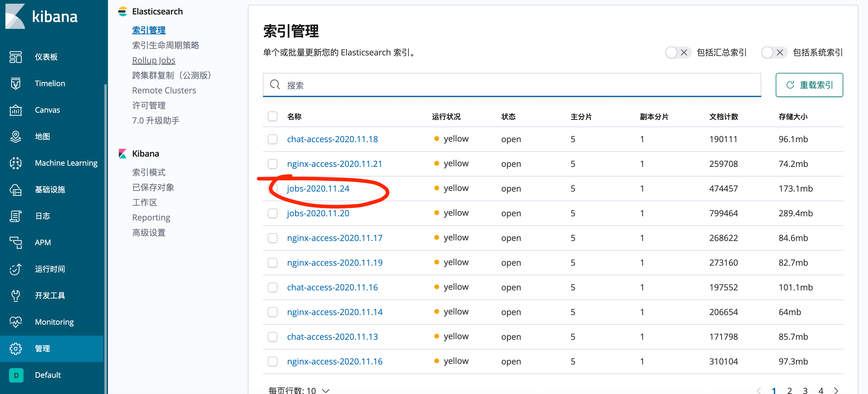
Task: Open the Canvas icon in sidebar
Action: coord(15,110)
